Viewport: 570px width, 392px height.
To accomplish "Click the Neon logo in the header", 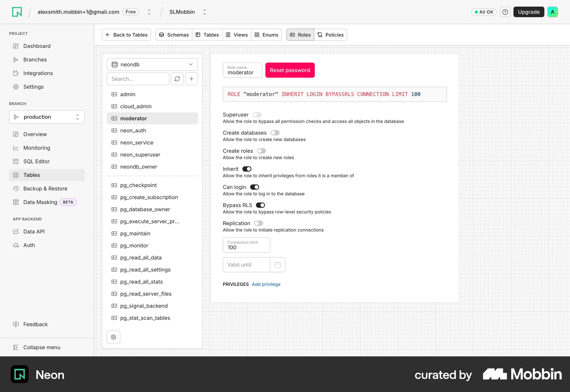I will [x=17, y=12].
